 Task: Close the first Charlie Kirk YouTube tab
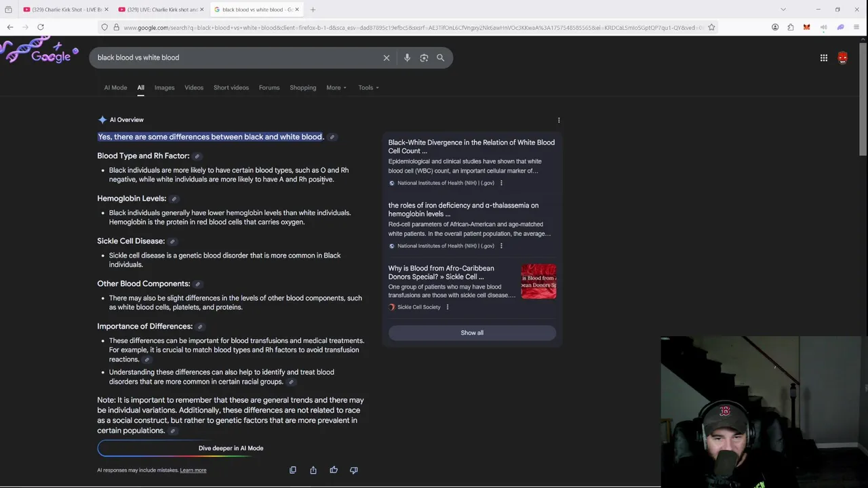pyautogui.click(x=106, y=9)
